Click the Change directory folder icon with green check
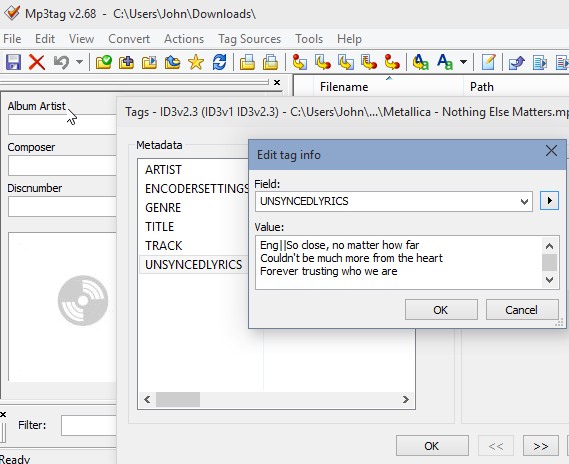The image size is (569, 464). click(x=103, y=62)
